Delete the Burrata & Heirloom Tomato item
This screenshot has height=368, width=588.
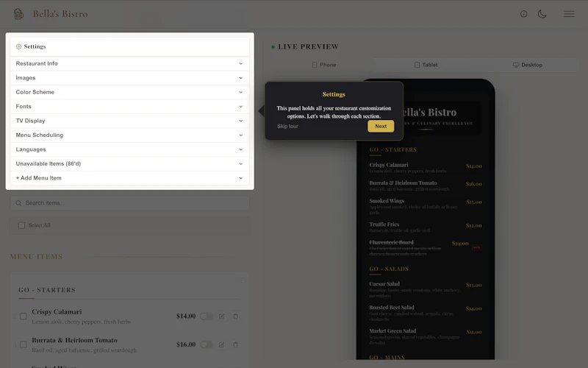[235, 344]
